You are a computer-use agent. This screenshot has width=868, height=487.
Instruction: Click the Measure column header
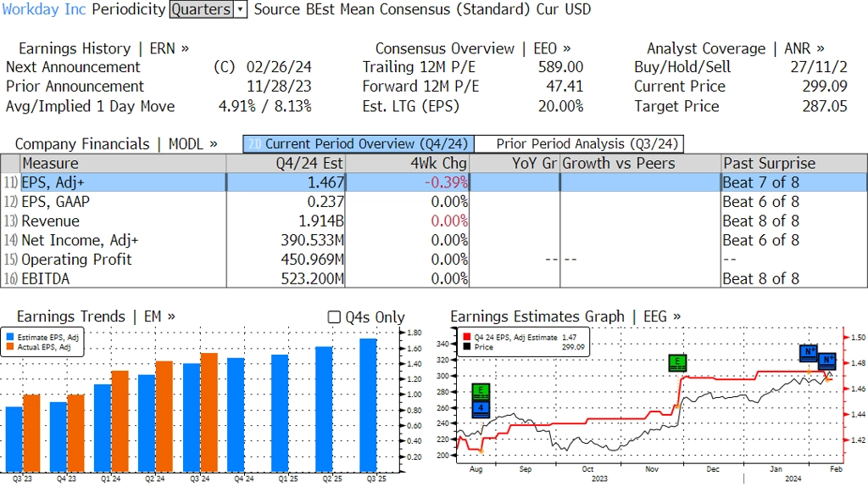click(x=124, y=164)
